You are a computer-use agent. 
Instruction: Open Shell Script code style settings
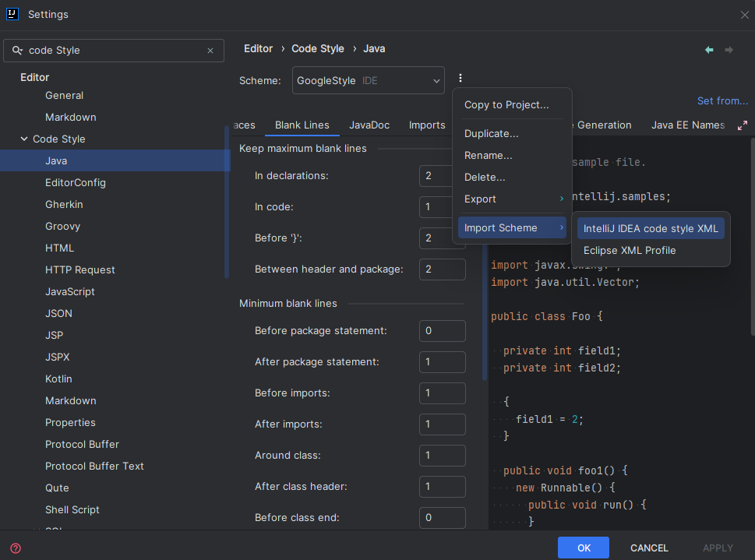tap(72, 509)
